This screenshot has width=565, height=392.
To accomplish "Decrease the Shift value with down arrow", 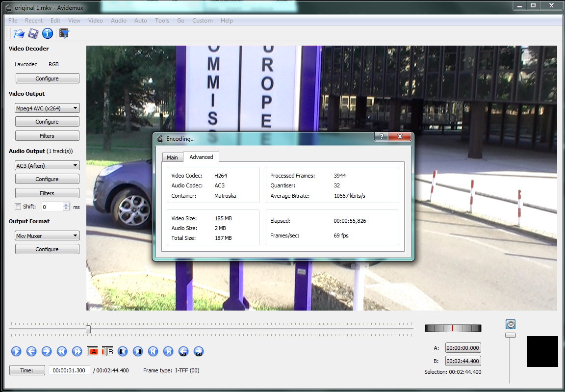I will (x=66, y=209).
